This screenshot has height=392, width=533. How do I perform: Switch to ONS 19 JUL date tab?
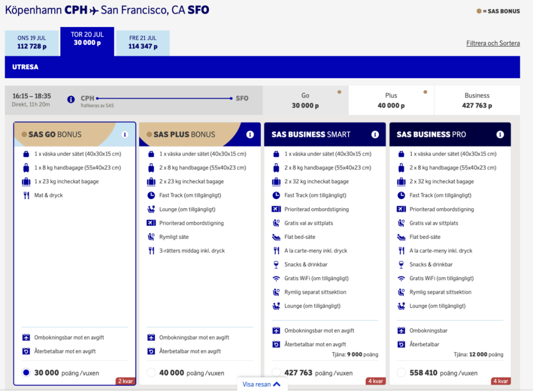coord(32,43)
